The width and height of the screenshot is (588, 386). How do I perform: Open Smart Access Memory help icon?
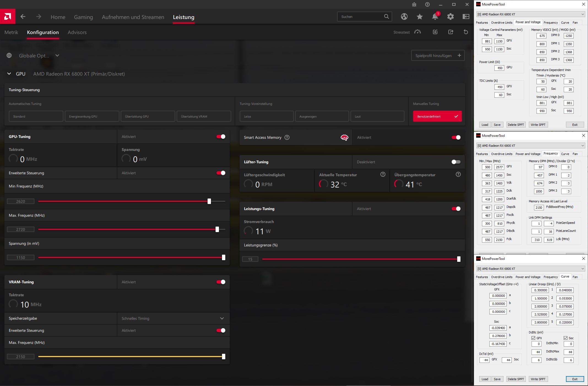pyautogui.click(x=287, y=137)
